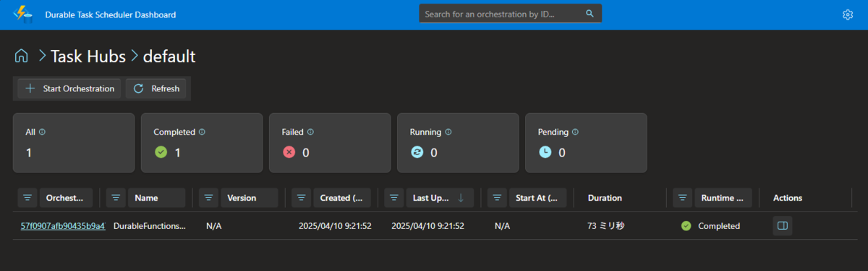This screenshot has height=271, width=868.
Task: Click the Completed status cell in row
Action: click(x=711, y=226)
